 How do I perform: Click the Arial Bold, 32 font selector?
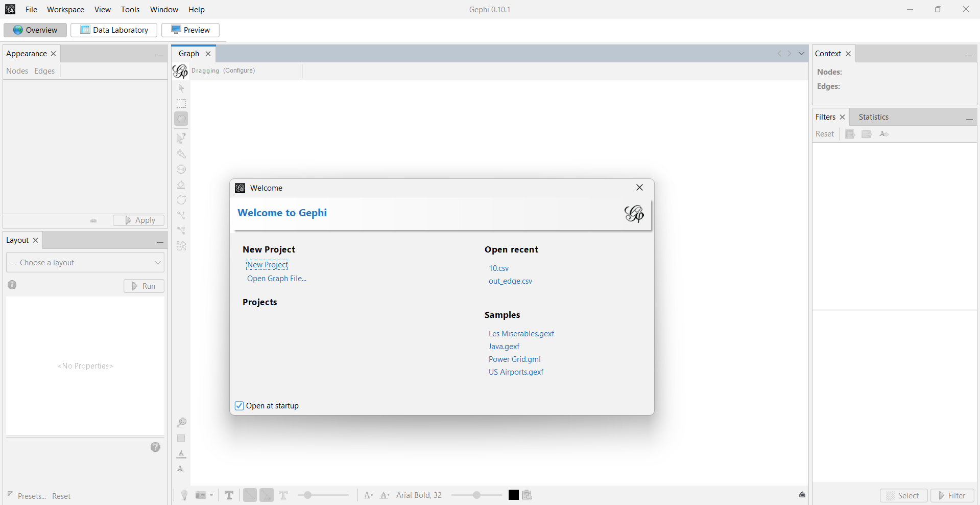[419, 495]
